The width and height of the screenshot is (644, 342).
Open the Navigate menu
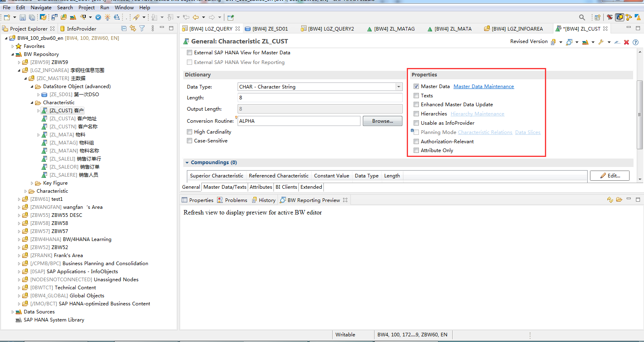41,7
